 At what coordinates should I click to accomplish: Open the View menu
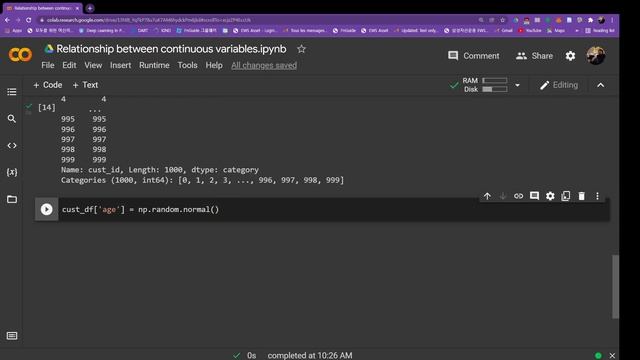93,65
